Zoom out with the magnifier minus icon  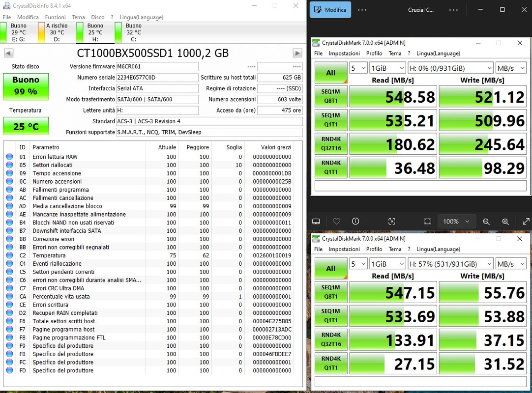pos(486,222)
